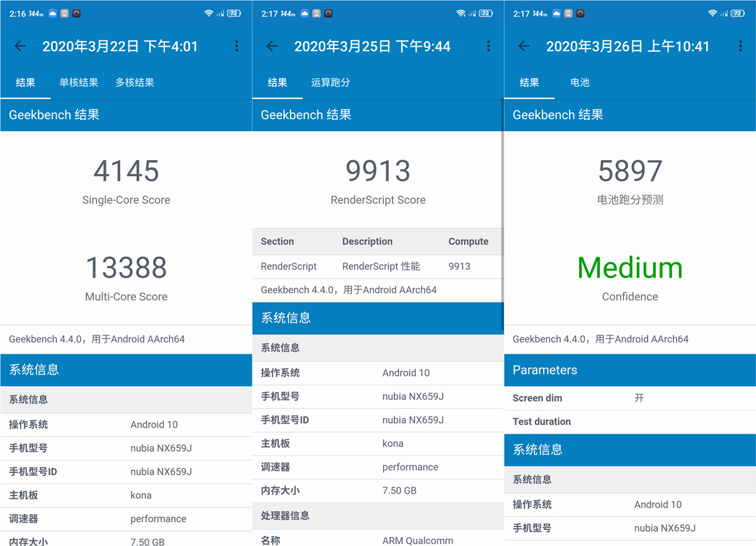756x546 pixels.
Task: Collapse the Parameters section header
Action: click(x=629, y=370)
